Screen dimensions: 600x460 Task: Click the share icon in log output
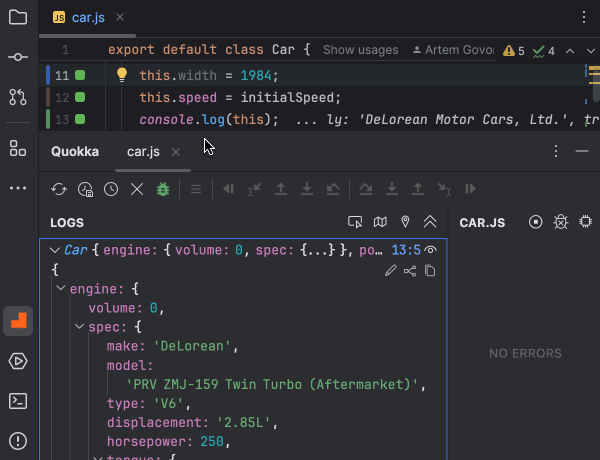click(x=410, y=271)
